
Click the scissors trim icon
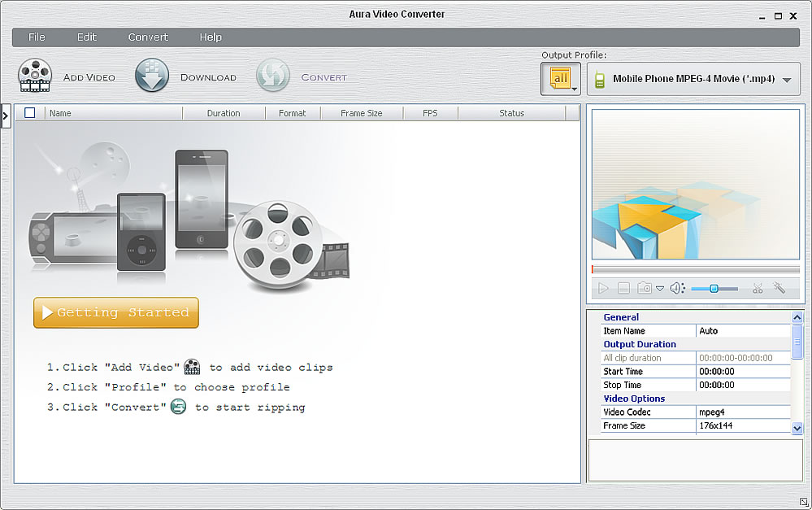click(758, 288)
